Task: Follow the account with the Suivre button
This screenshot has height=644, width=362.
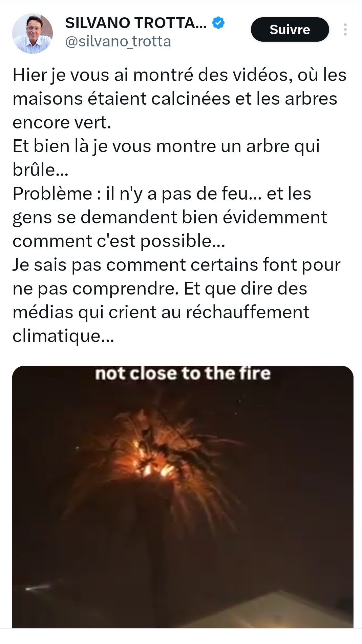Action: click(x=290, y=29)
